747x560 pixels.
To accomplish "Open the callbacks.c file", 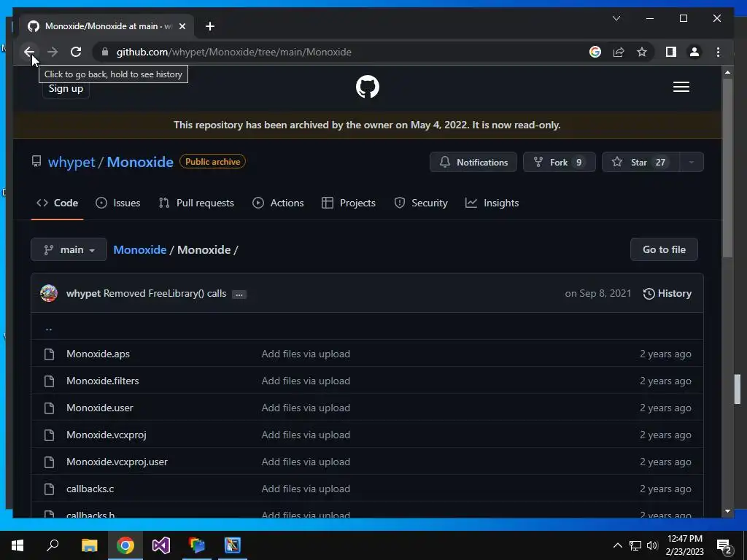I will [90, 489].
